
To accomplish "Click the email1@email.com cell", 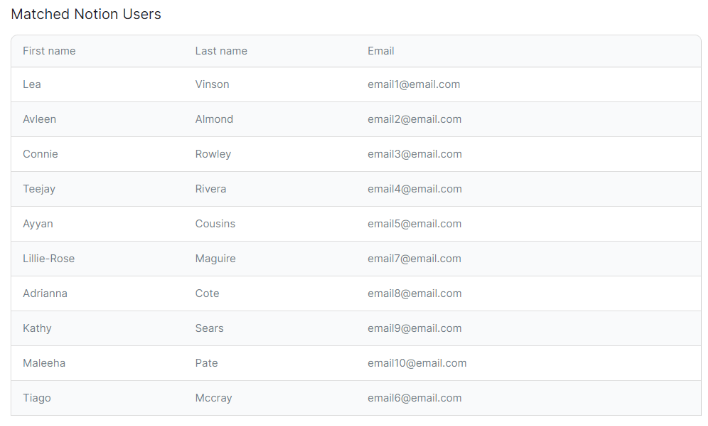I will click(x=413, y=85).
